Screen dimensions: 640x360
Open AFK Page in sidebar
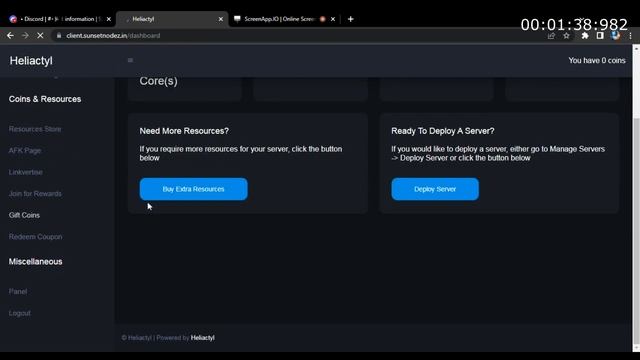pos(25,151)
